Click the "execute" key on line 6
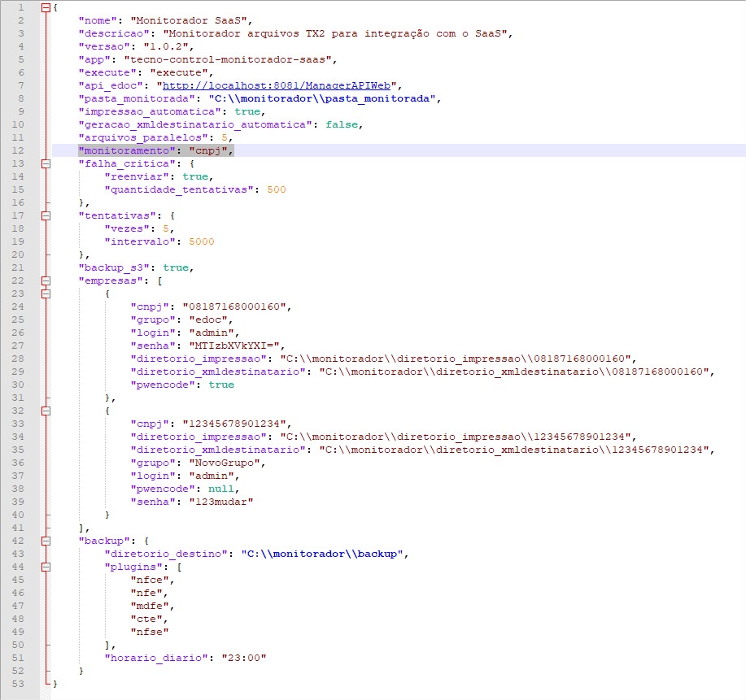746x700 pixels. (x=107, y=72)
